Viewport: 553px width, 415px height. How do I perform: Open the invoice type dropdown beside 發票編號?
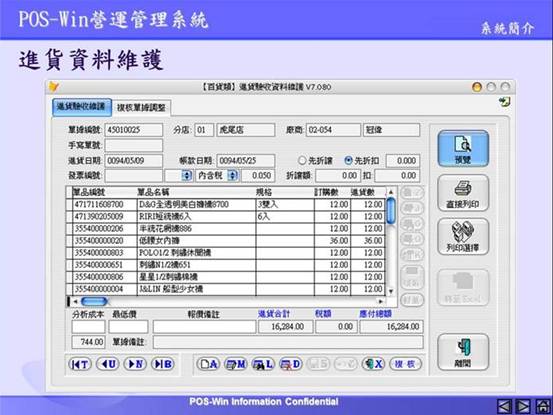click(187, 175)
